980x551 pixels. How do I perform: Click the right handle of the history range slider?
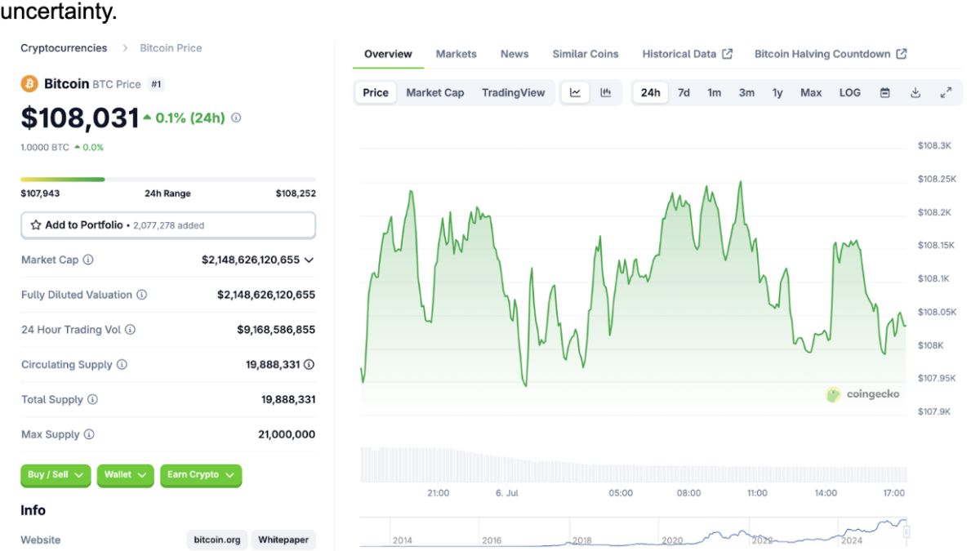pos(906,531)
